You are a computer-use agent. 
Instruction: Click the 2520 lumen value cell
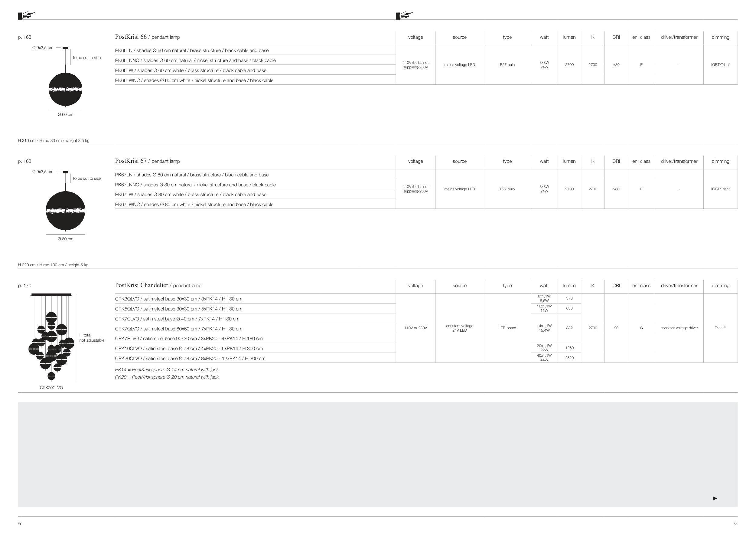(569, 358)
